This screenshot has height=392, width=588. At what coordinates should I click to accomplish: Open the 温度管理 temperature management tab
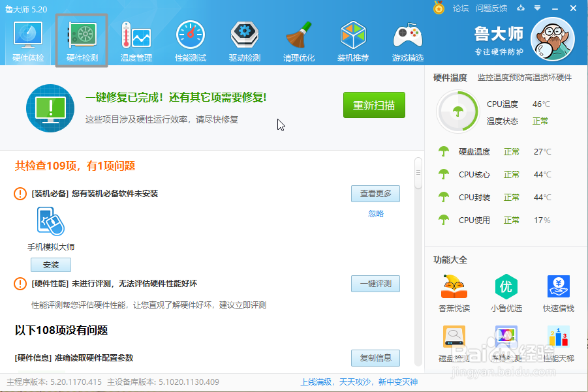tap(136, 41)
